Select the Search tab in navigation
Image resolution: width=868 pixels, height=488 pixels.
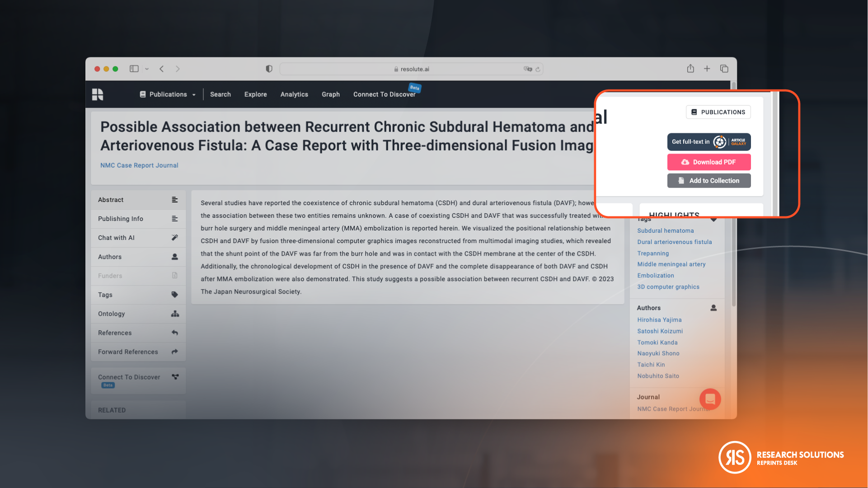click(x=221, y=94)
